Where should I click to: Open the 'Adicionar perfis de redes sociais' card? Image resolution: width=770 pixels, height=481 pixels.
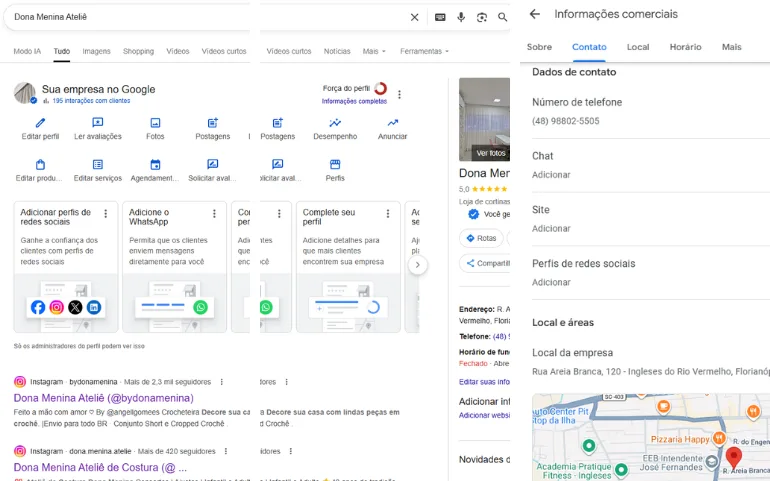66,267
